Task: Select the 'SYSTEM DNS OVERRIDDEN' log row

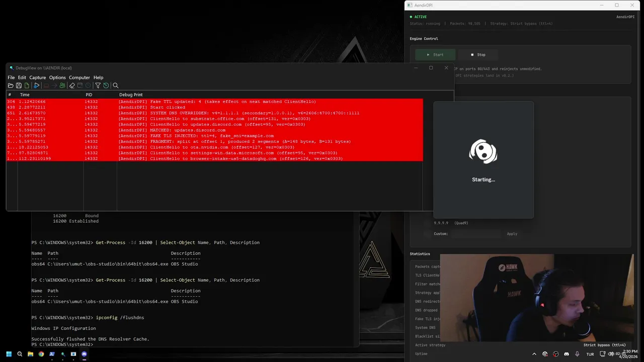Action: point(215,113)
